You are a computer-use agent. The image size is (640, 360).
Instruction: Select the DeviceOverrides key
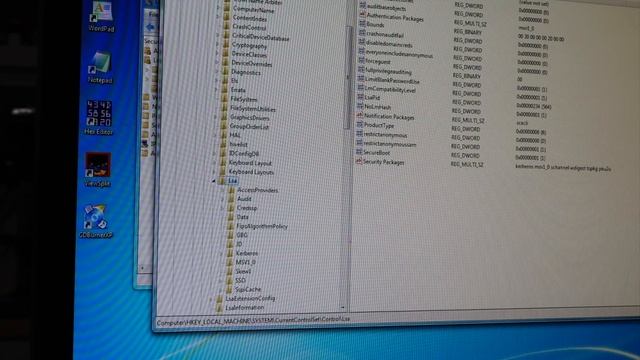click(x=251, y=63)
